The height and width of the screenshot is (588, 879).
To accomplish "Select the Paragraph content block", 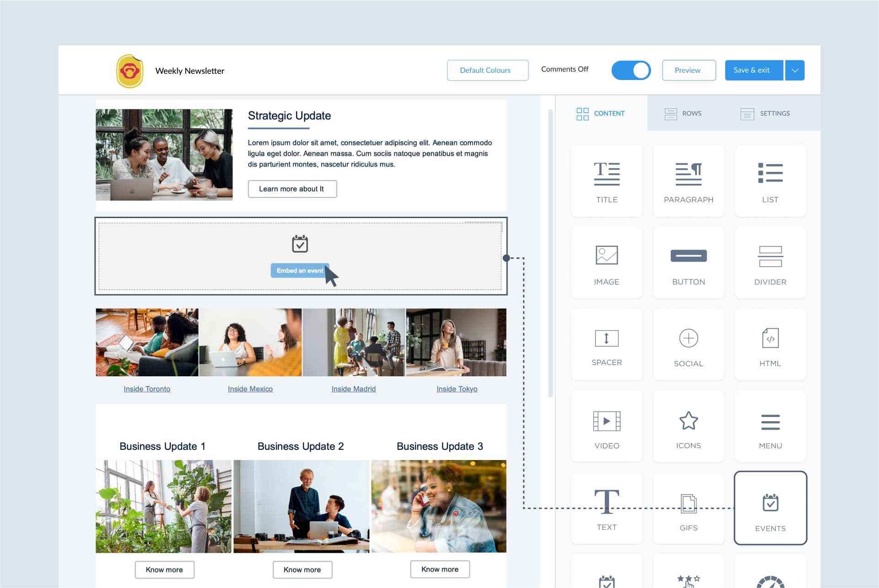I will tap(688, 180).
